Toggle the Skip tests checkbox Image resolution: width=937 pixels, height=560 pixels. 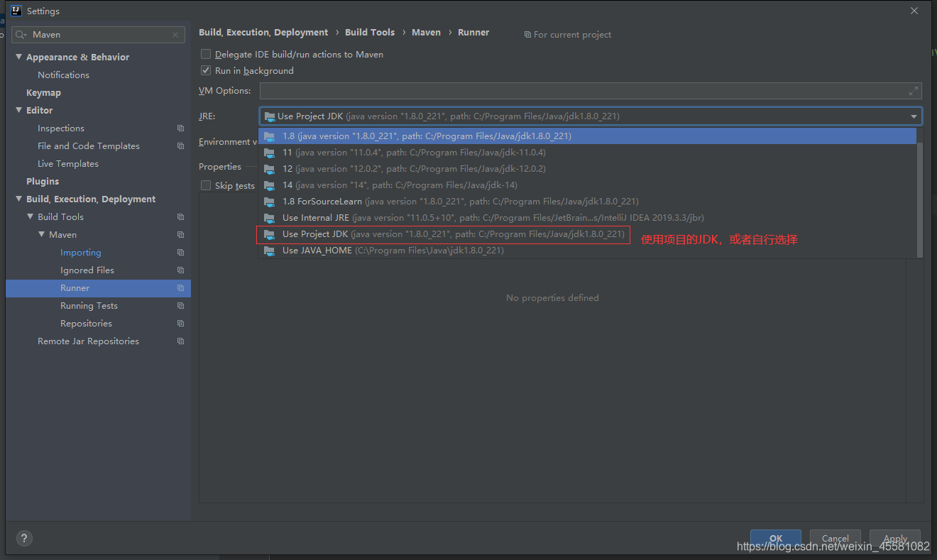click(206, 185)
